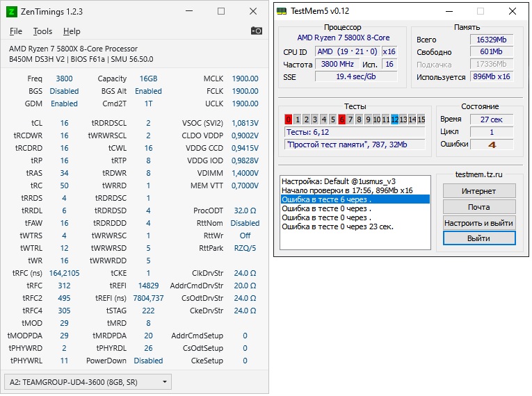
Task: Click the Интернет button in TestMem5
Action: coord(479,191)
